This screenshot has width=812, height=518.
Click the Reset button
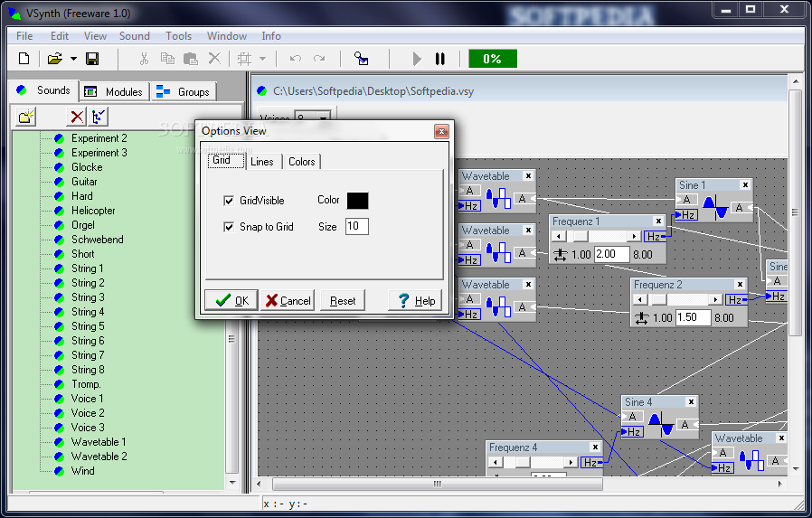343,300
